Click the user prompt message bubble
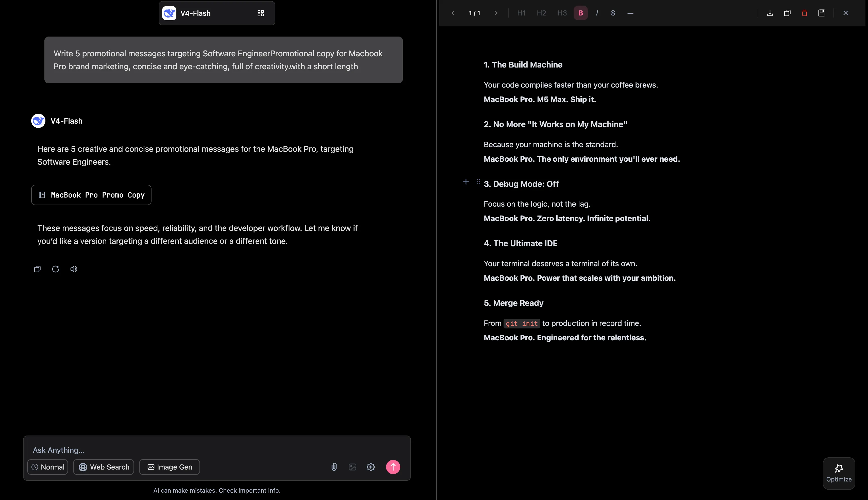Screen dimensions: 868x500 coord(224,60)
